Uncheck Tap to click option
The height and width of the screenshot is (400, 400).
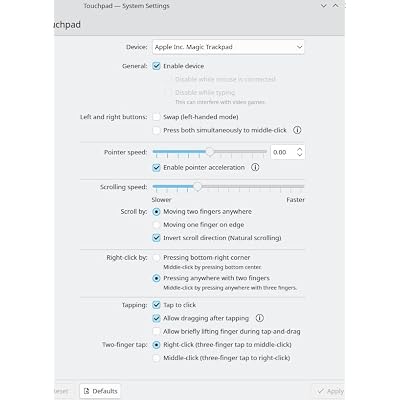156,305
